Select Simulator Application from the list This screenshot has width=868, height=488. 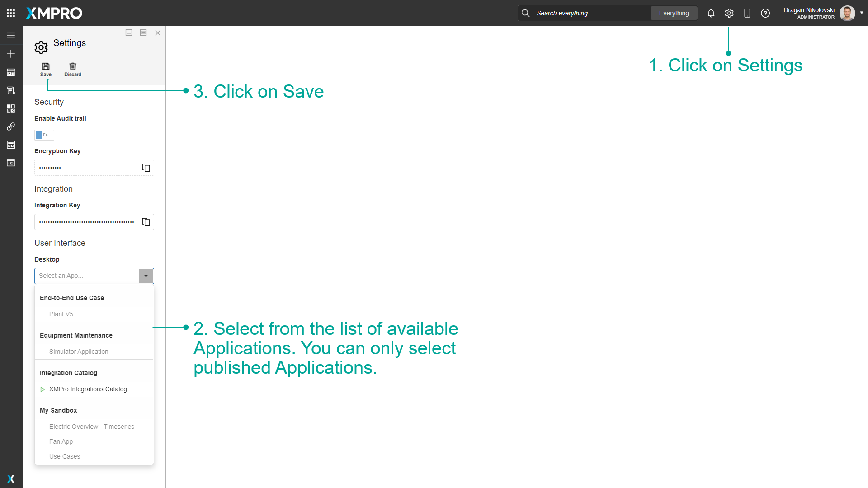click(79, 352)
